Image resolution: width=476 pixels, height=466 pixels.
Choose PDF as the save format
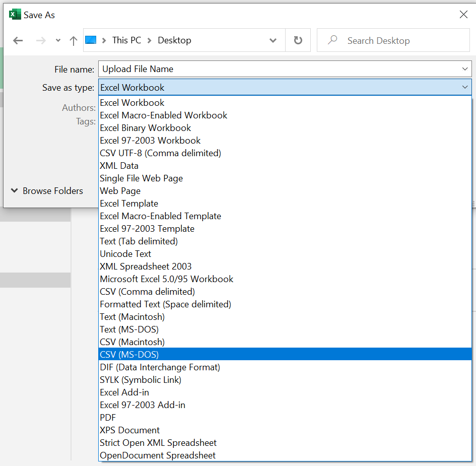click(x=107, y=417)
